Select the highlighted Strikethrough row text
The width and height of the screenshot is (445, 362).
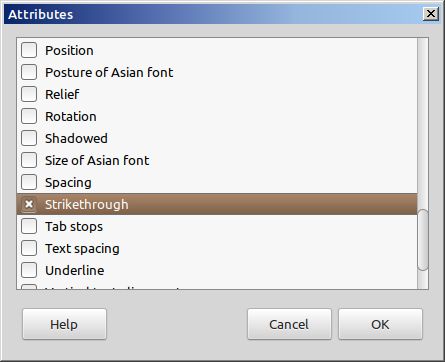(x=87, y=205)
